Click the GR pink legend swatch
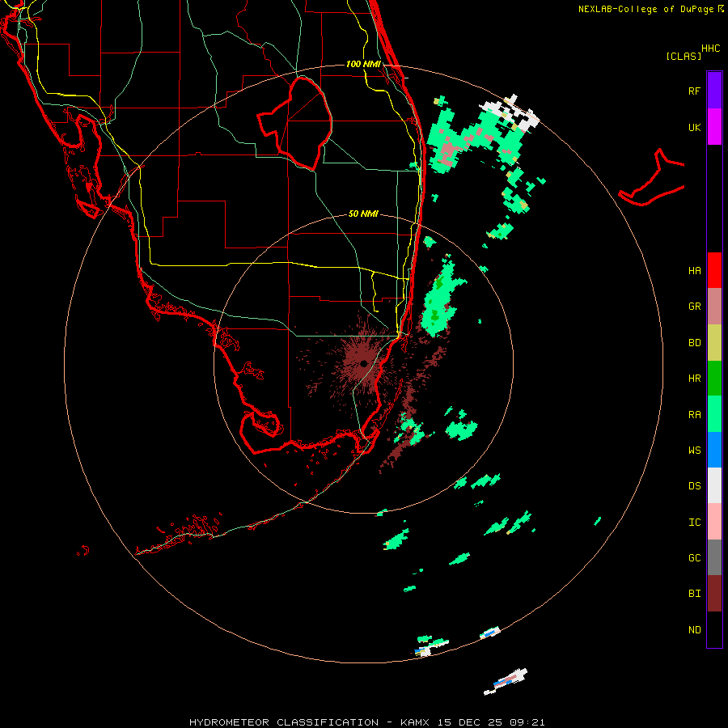Screen dimensions: 728x728 click(x=714, y=307)
